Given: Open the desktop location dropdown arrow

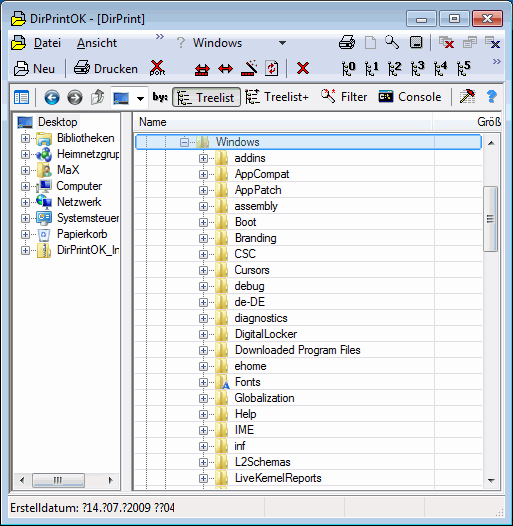Looking at the screenshot, I should (140, 98).
